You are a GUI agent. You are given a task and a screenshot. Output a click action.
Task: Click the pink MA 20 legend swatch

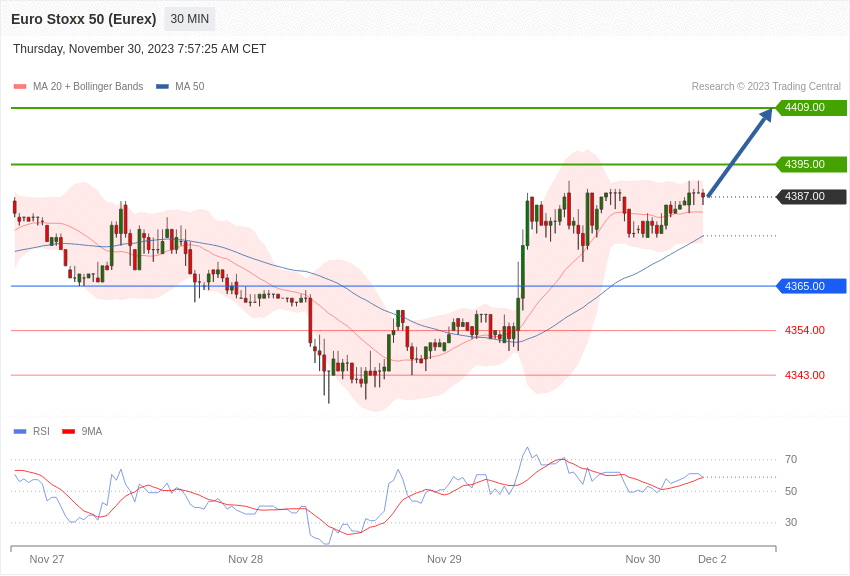click(20, 87)
